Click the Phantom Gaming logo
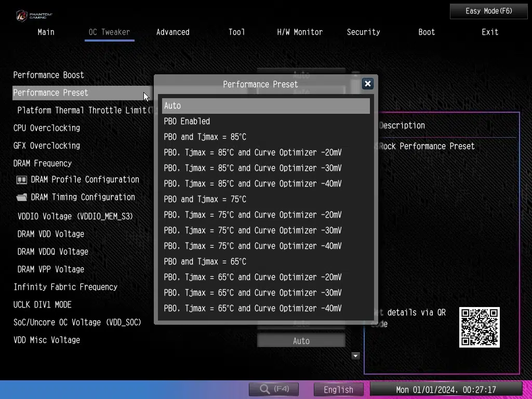 pyautogui.click(x=34, y=15)
